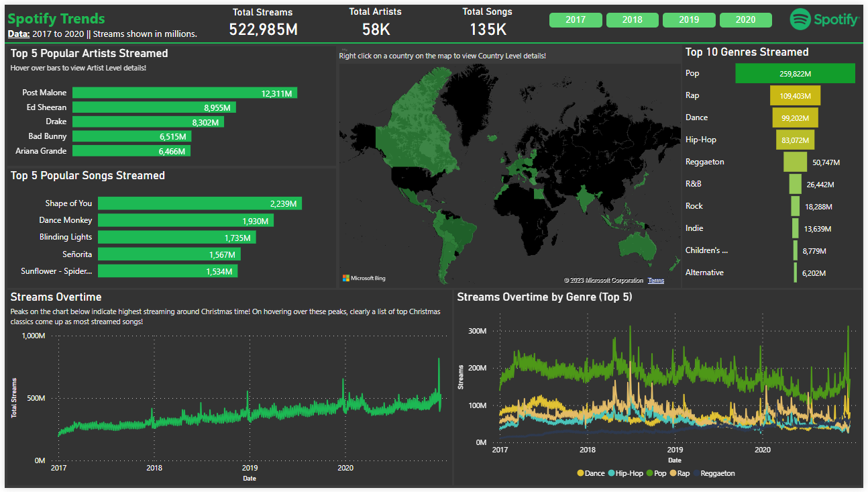Image resolution: width=868 pixels, height=492 pixels.
Task: Click the 259,822M Pop value label
Action: (795, 74)
